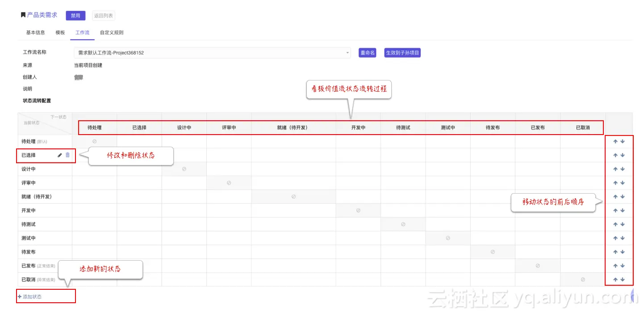Viewport: 644px width, 313px height.
Task: Select 待处理 (默认) row label
Action: tap(34, 141)
